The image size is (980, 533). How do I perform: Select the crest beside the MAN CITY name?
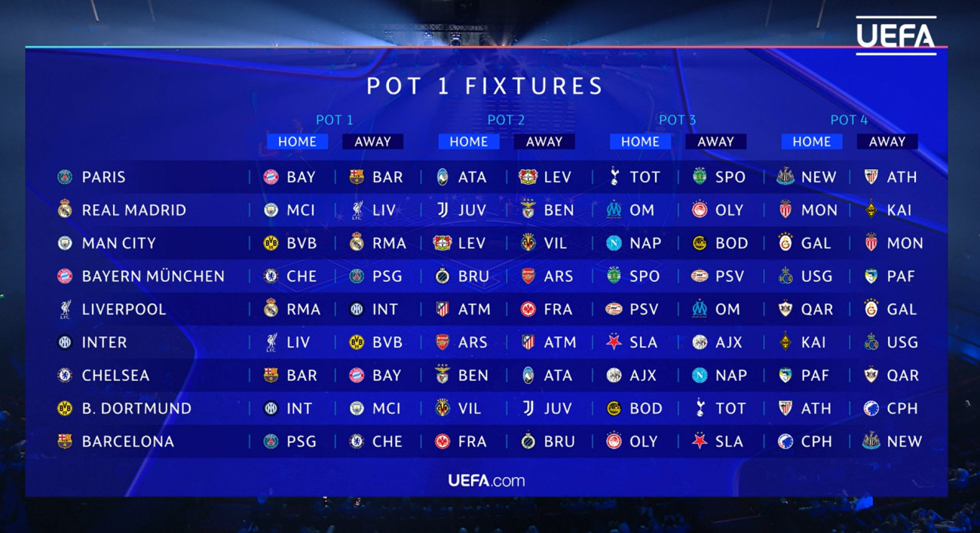(65, 244)
